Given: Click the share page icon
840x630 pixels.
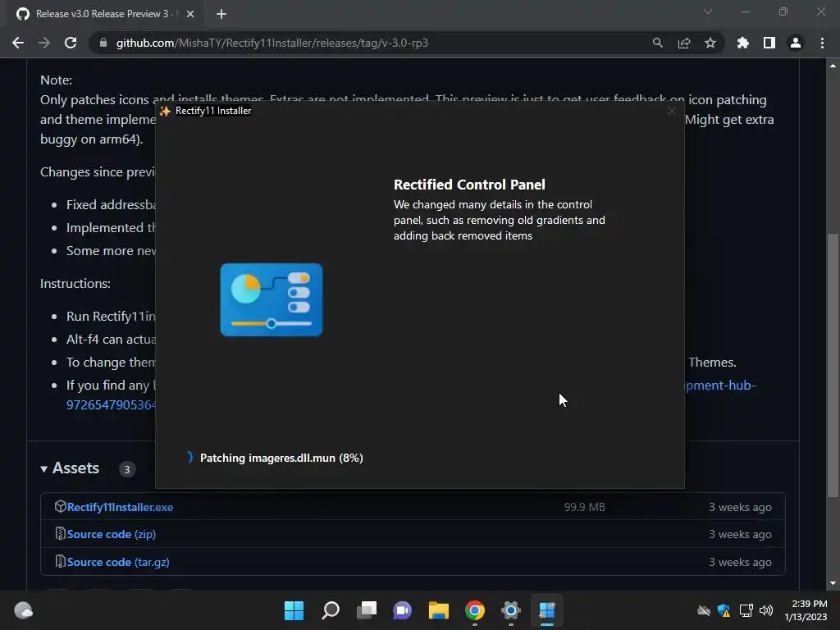Looking at the screenshot, I should click(x=684, y=43).
